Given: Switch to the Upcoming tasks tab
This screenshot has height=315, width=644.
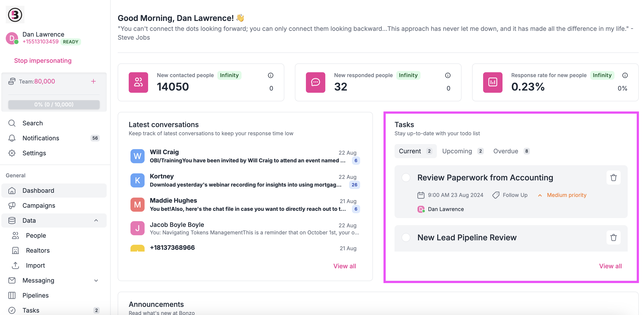Looking at the screenshot, I should (457, 151).
